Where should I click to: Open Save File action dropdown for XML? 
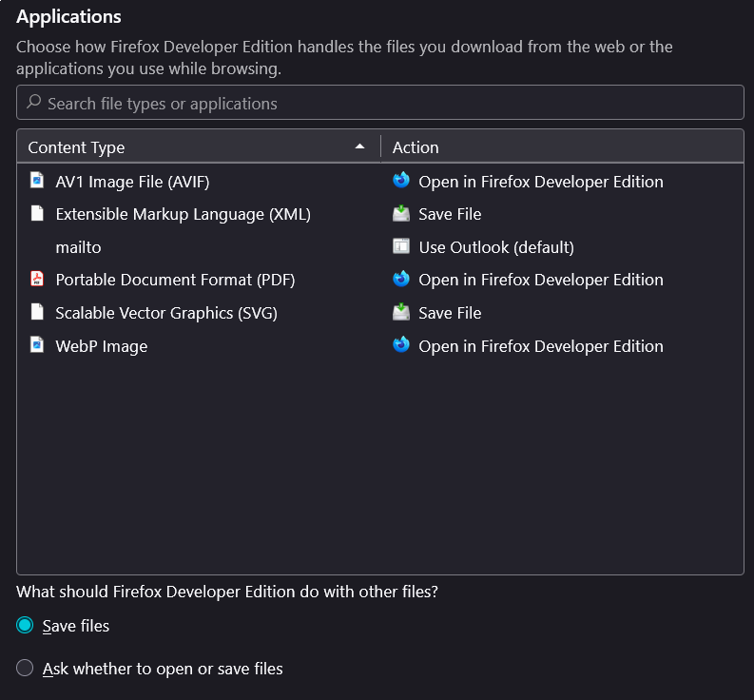tap(562, 214)
